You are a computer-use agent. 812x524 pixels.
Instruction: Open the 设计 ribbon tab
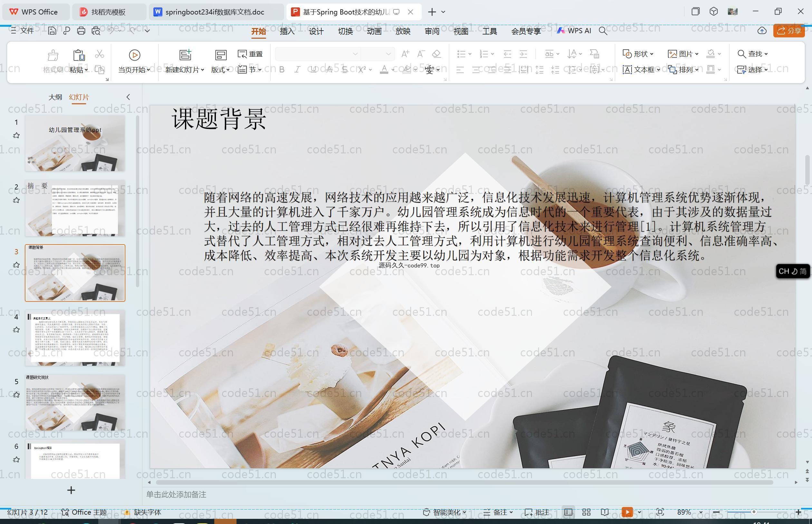click(x=316, y=31)
